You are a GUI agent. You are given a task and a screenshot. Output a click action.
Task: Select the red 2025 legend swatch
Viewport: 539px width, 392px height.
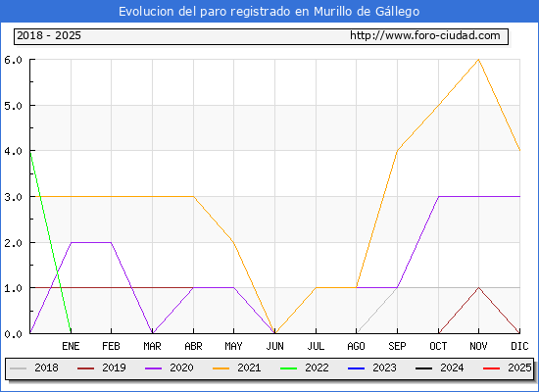[492, 368]
